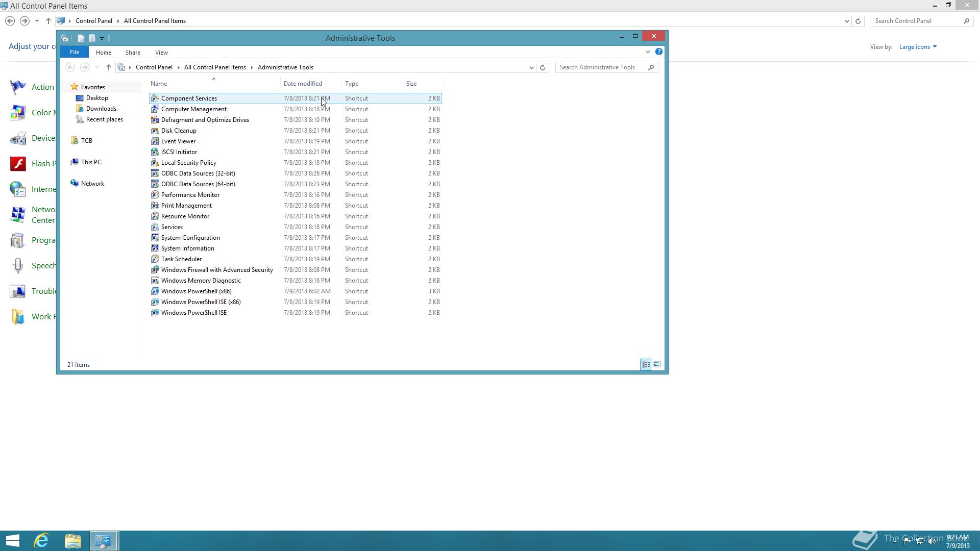The height and width of the screenshot is (551, 980).
Task: Click Control Panel breadcrumb in Administrative Tools
Action: pyautogui.click(x=154, y=67)
